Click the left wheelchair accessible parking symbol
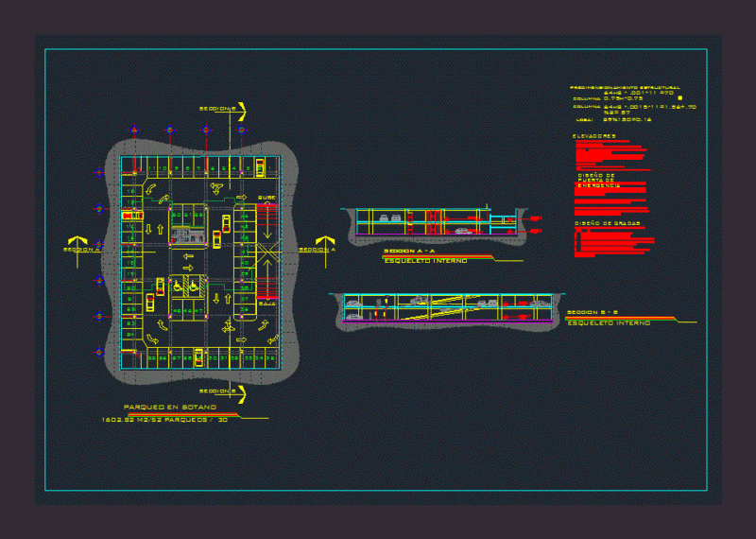 [x=178, y=287]
